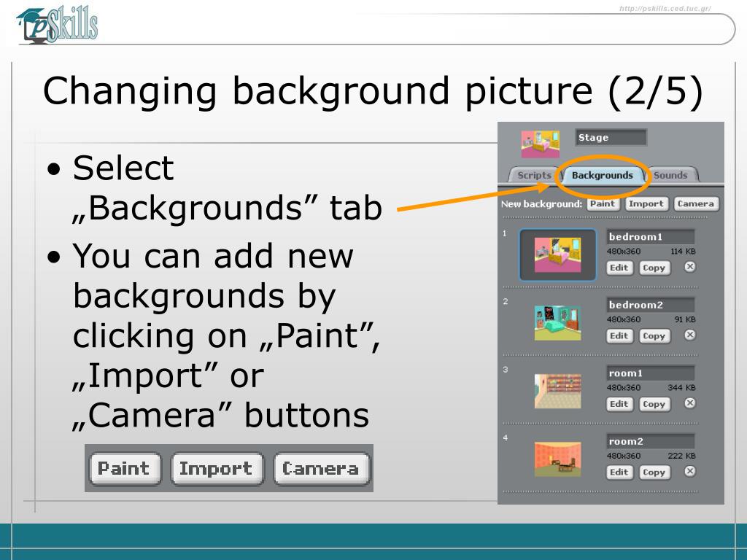The image size is (747, 560).
Task: Edit the bedroom2 background
Action: (619, 335)
